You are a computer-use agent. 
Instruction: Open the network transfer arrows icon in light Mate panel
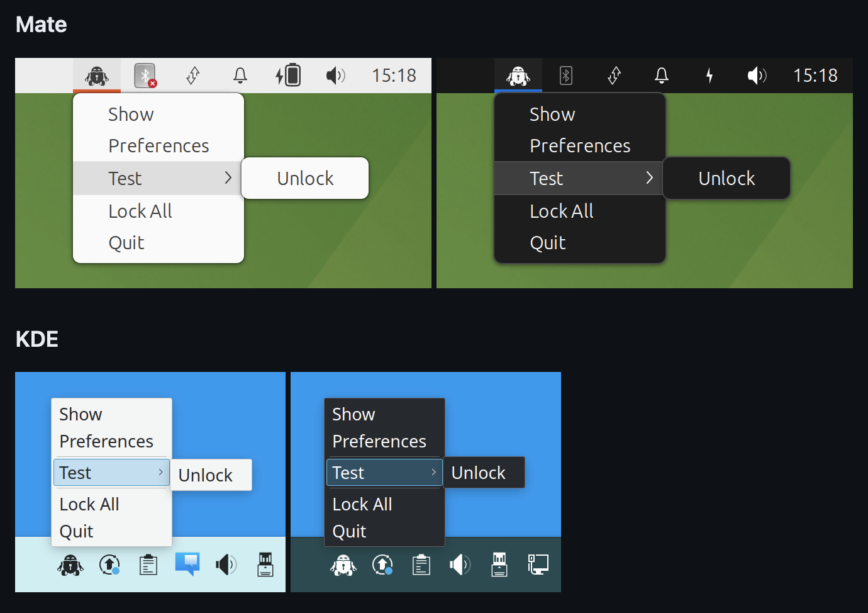pos(193,76)
